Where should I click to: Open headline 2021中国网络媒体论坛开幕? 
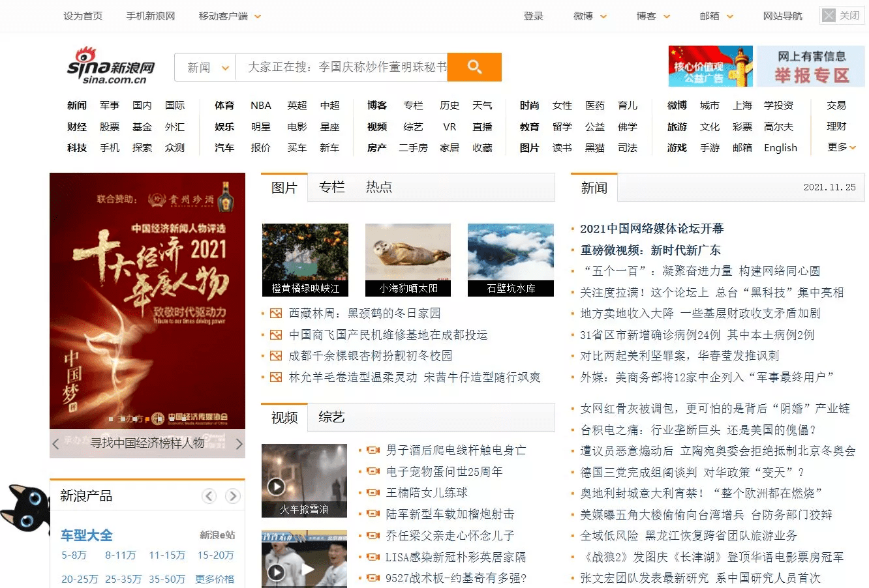click(652, 229)
